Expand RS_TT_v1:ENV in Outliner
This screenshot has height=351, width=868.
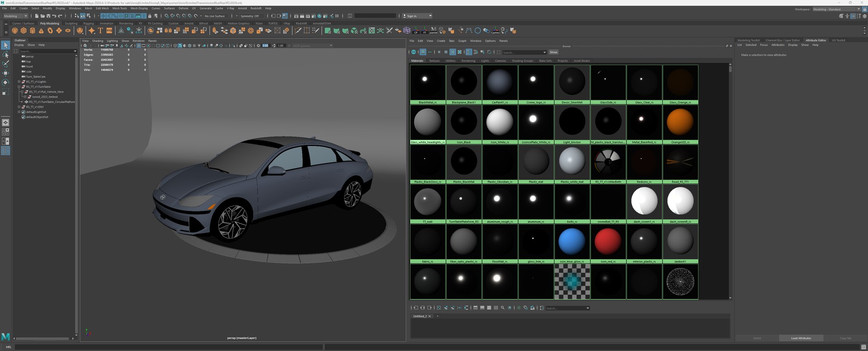[19, 107]
